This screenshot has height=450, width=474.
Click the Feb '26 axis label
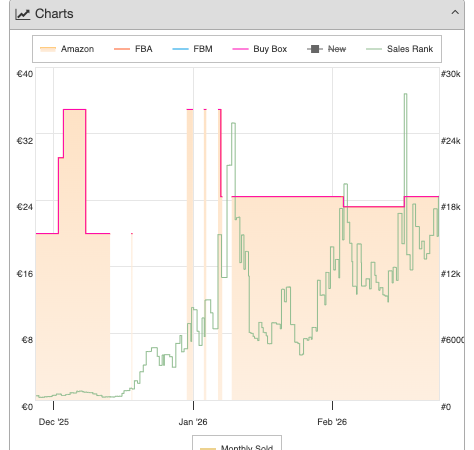[332, 422]
